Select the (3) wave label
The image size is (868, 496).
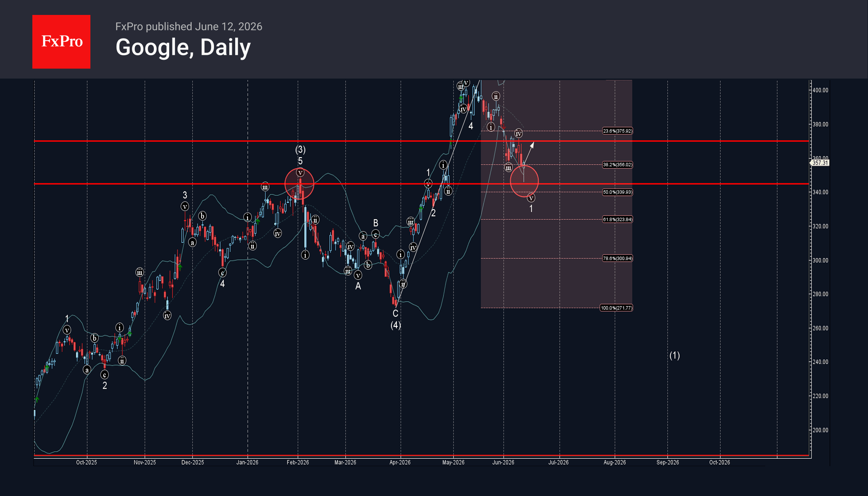300,149
